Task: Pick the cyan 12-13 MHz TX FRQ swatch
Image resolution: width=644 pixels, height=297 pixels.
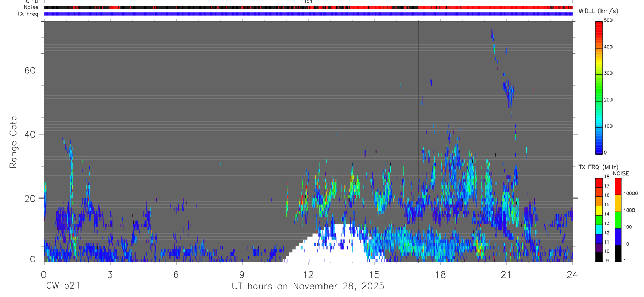Action: coord(599,229)
